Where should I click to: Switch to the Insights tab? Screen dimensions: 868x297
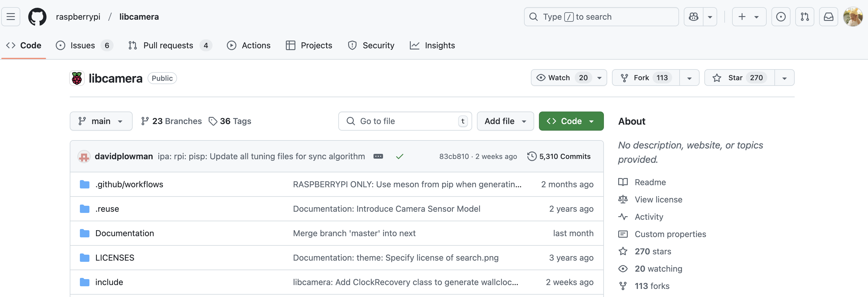[432, 45]
